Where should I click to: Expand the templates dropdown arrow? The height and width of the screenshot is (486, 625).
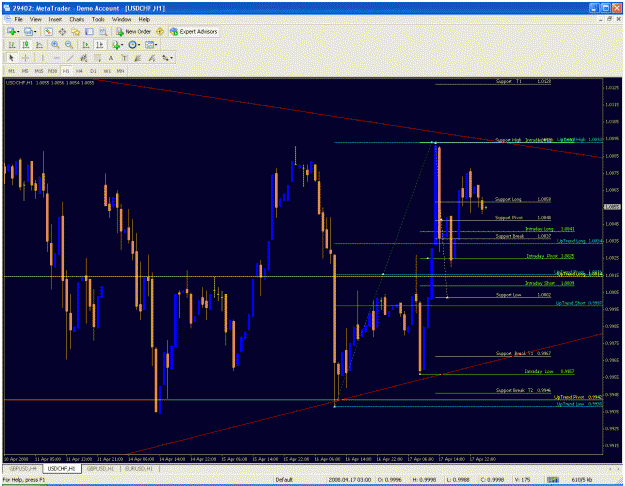pos(156,45)
